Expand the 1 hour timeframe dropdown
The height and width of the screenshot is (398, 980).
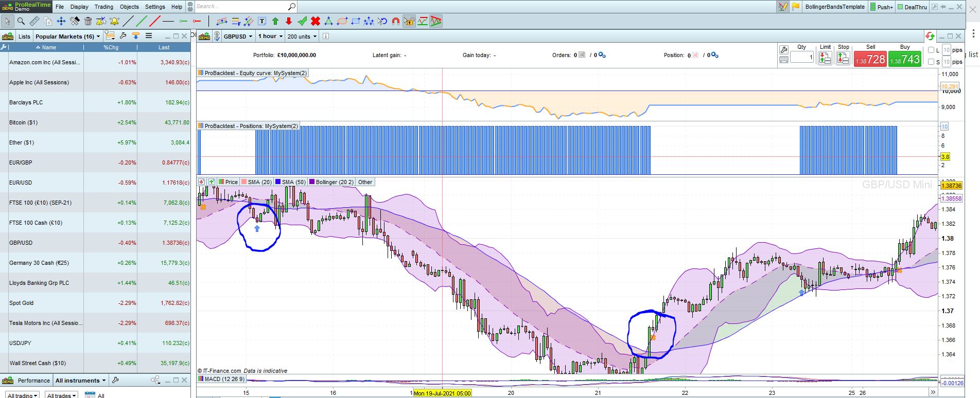(270, 37)
